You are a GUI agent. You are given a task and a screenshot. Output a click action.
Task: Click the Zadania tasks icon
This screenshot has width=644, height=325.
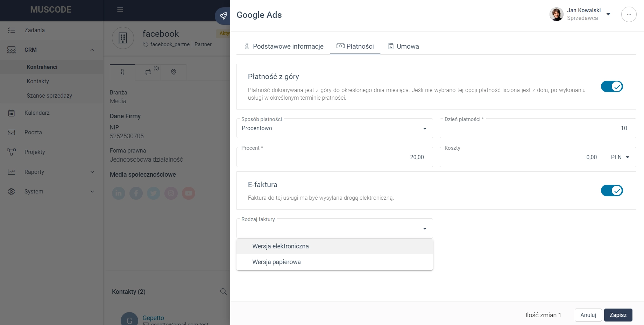(x=12, y=30)
